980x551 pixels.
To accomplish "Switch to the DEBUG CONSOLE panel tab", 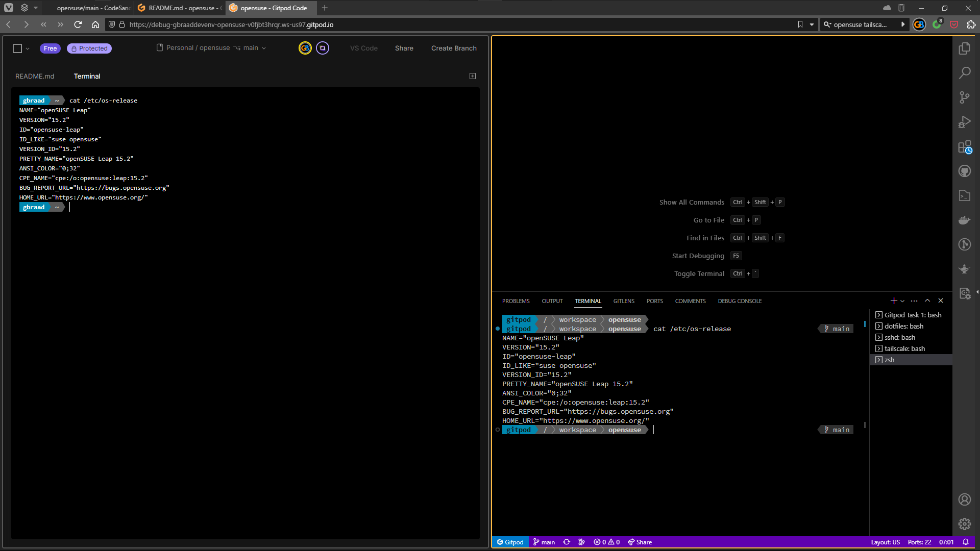I will 740,301.
